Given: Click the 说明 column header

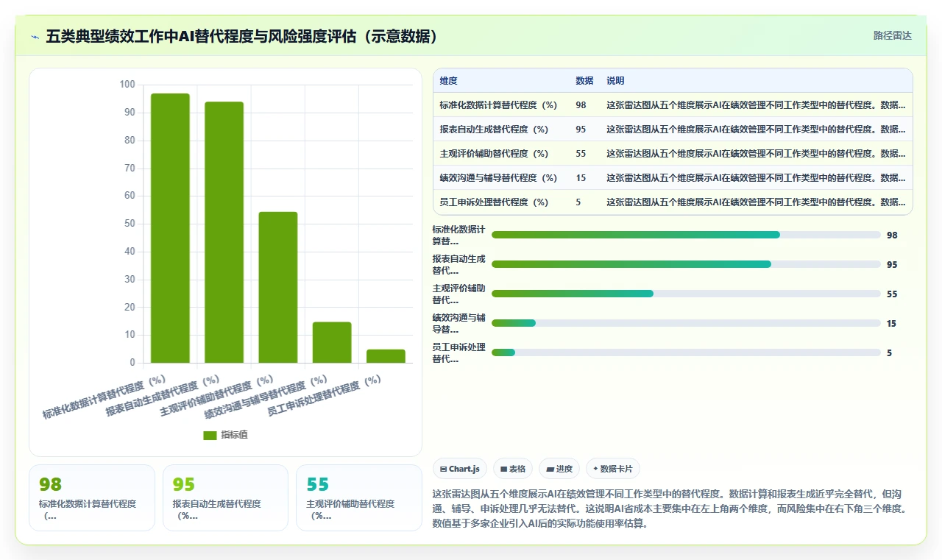Looking at the screenshot, I should [615, 81].
